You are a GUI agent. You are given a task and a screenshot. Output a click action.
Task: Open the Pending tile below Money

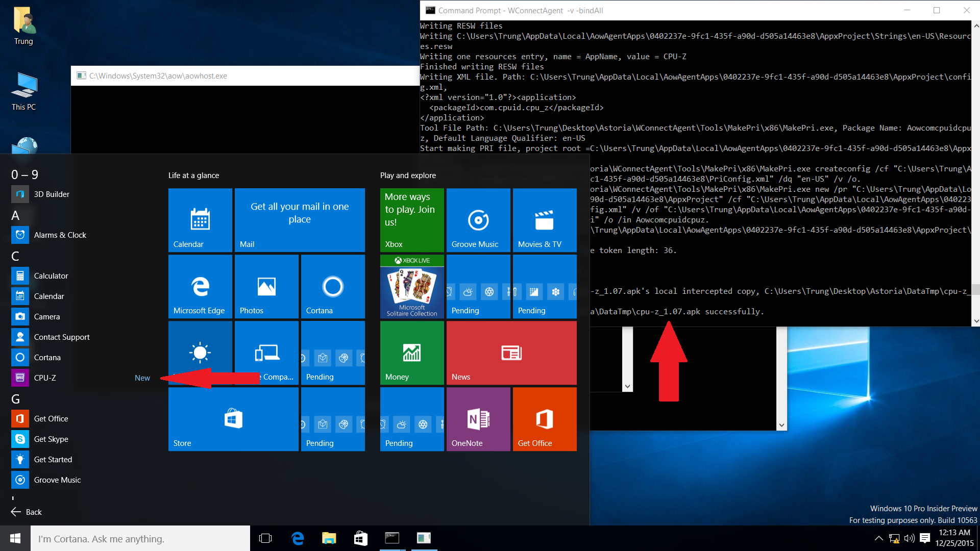click(x=412, y=419)
